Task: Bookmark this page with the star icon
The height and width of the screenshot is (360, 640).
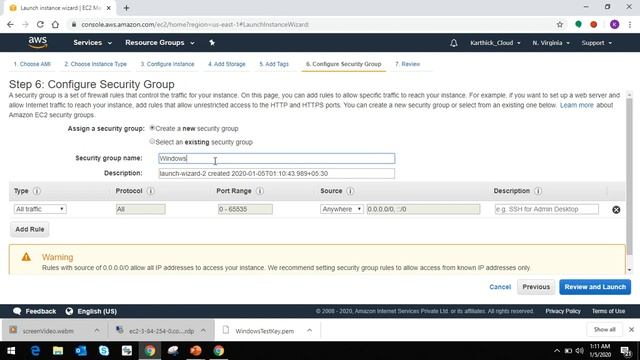Action: click(560, 24)
